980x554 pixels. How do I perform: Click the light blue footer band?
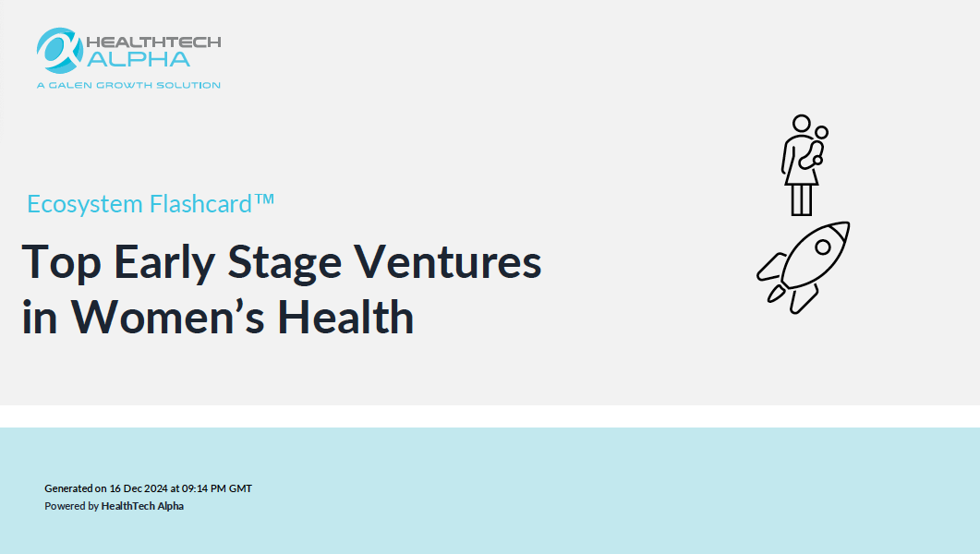[490, 491]
